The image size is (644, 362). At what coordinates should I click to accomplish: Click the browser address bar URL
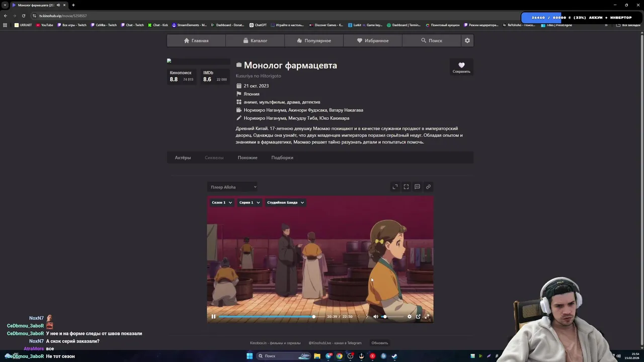63,16
